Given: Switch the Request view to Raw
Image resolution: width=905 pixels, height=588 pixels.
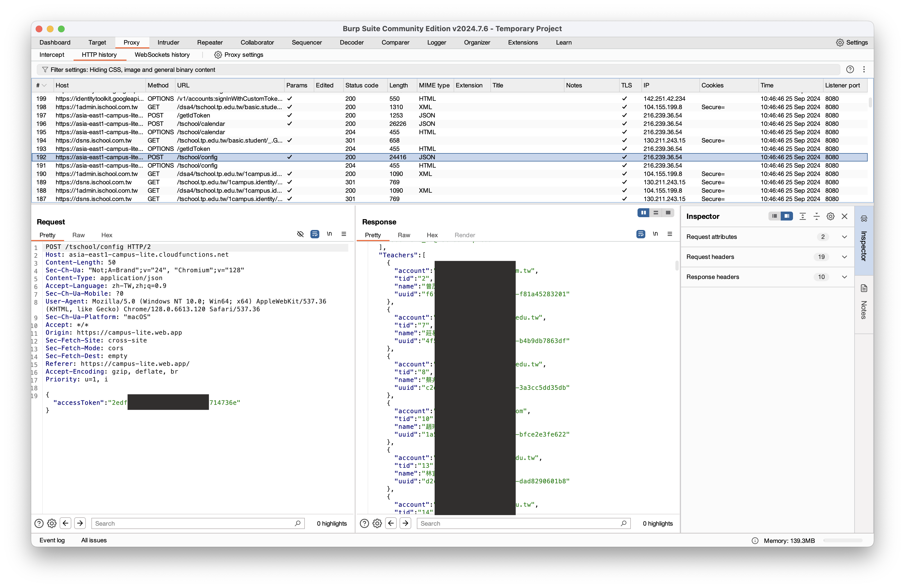Looking at the screenshot, I should pyautogui.click(x=78, y=235).
